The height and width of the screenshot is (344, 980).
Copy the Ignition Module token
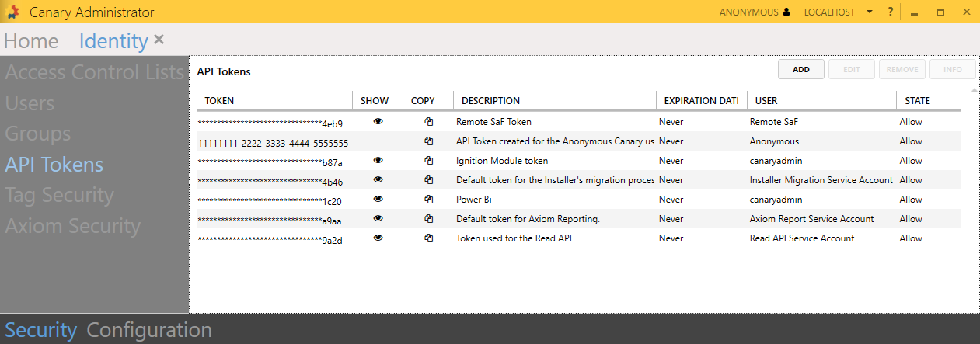pos(428,161)
